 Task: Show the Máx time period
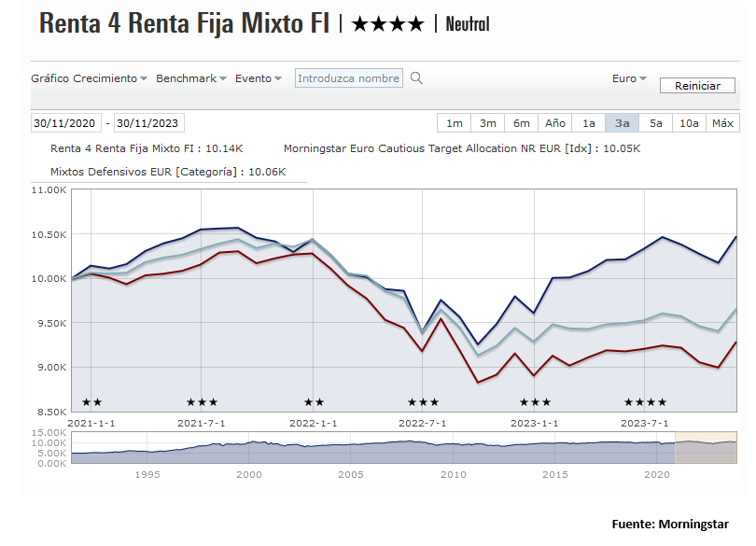[722, 123]
